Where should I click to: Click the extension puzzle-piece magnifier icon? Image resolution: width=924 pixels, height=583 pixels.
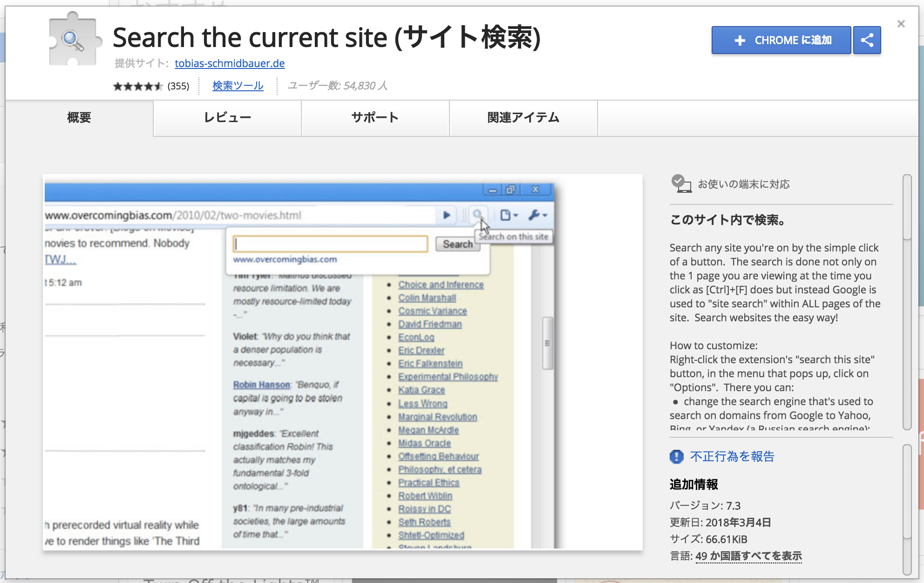click(74, 40)
